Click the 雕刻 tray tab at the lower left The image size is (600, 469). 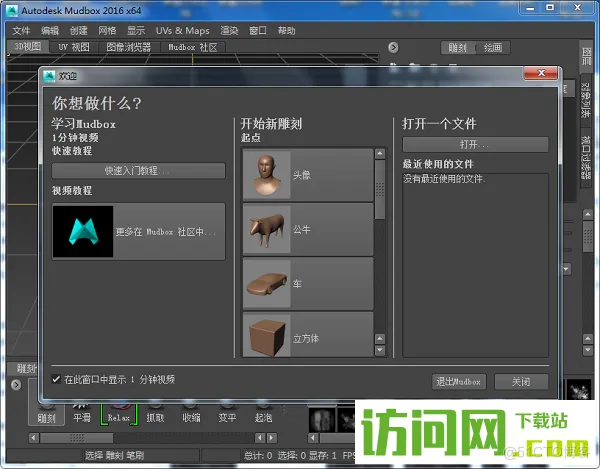point(24,368)
